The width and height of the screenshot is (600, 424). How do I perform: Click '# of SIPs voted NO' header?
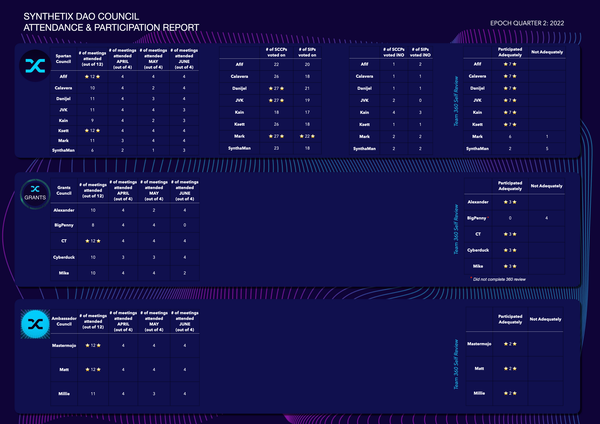coord(420,52)
